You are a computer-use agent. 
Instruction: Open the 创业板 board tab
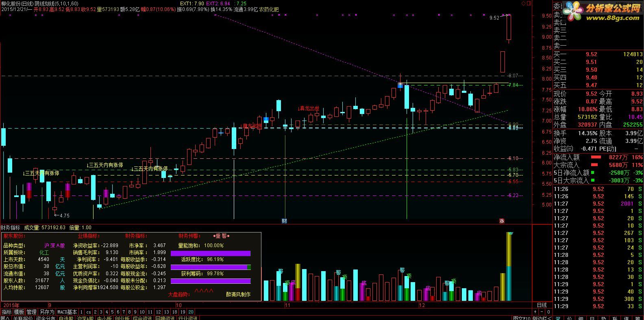coord(122,318)
